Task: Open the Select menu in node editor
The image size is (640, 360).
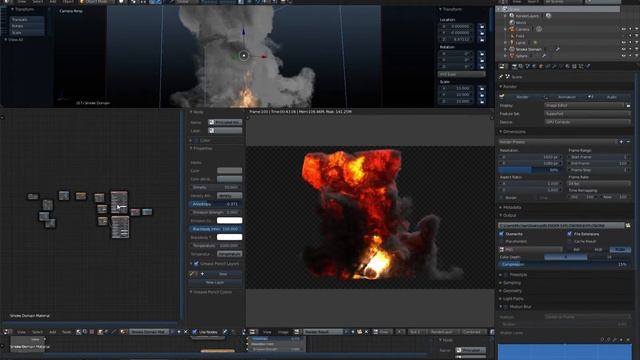Action: coord(37,332)
